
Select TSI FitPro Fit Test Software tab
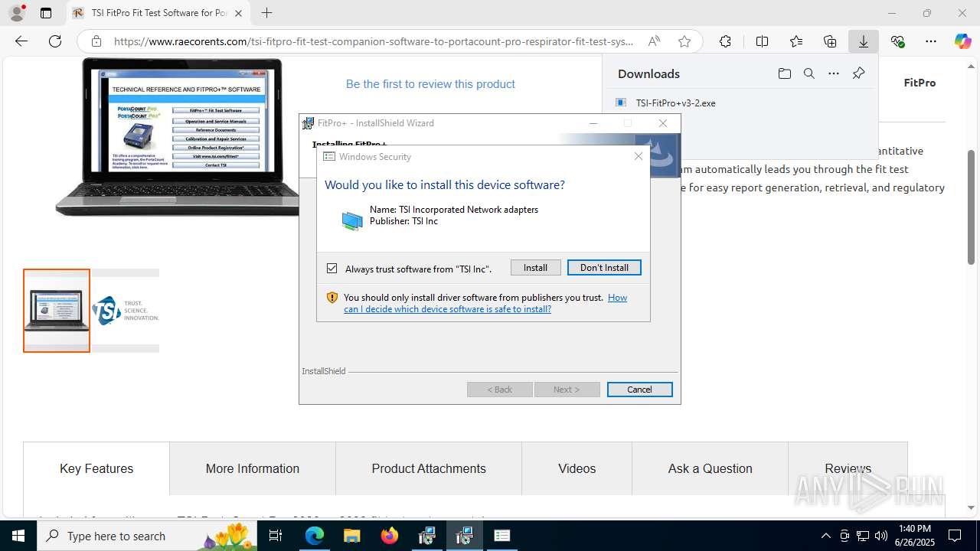[159, 13]
